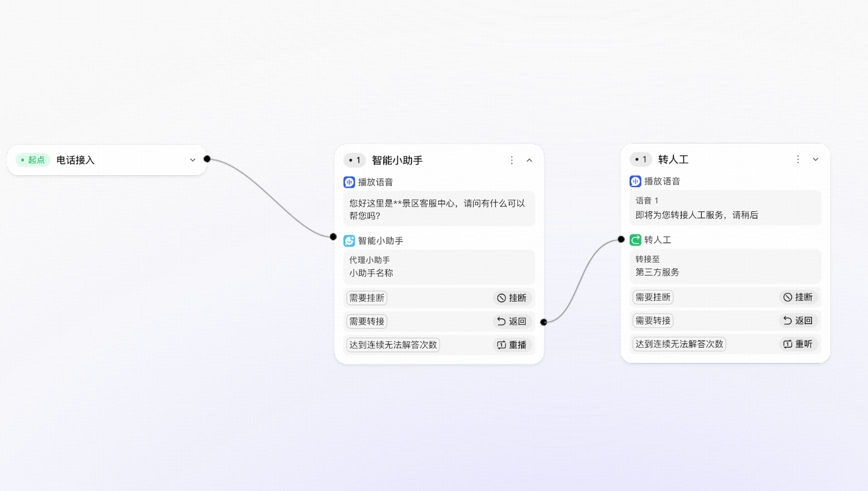The width and height of the screenshot is (868, 491).
Task: Click the green 转人工 transfer icon
Action: pos(635,240)
